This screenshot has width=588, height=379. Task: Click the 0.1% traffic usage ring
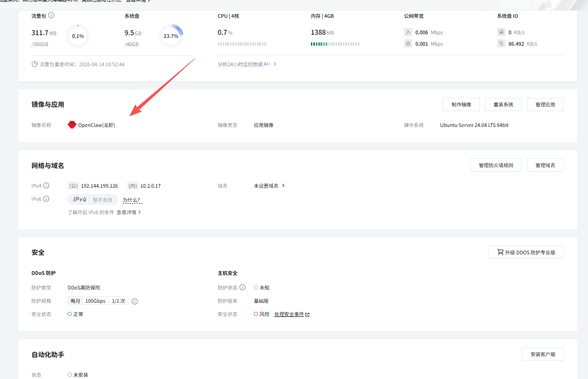pyautogui.click(x=78, y=36)
